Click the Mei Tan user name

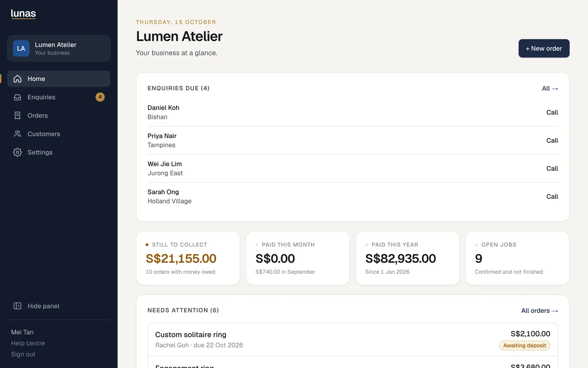click(22, 332)
